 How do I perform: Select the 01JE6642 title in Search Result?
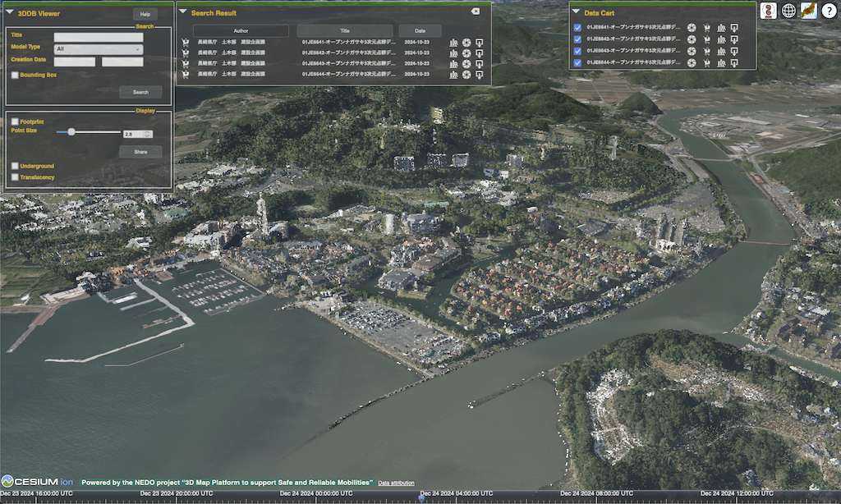click(348, 53)
